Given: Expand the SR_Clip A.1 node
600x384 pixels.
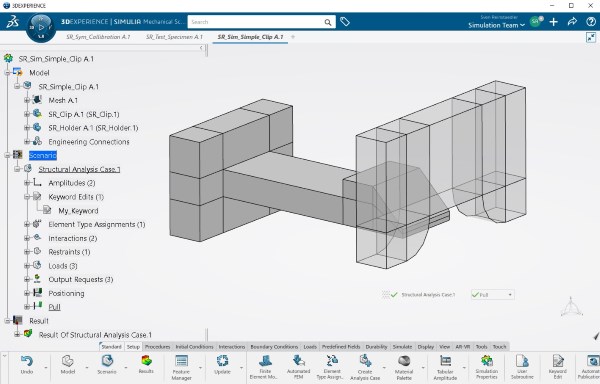Looking at the screenshot, I should click(x=27, y=114).
